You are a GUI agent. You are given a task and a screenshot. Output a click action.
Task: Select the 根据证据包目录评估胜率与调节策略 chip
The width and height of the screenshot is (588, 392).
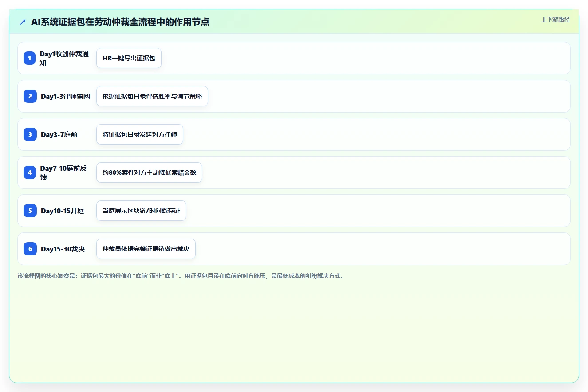152,96
